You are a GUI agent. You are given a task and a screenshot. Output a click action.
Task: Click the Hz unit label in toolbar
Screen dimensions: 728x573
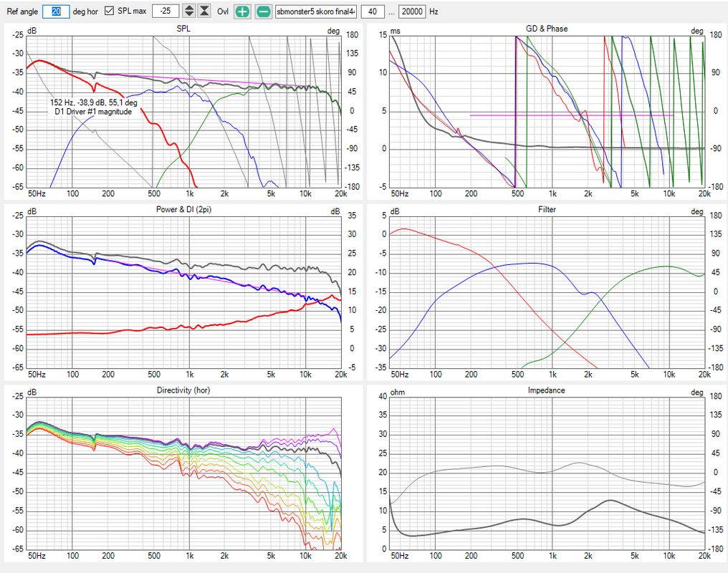[x=434, y=11]
